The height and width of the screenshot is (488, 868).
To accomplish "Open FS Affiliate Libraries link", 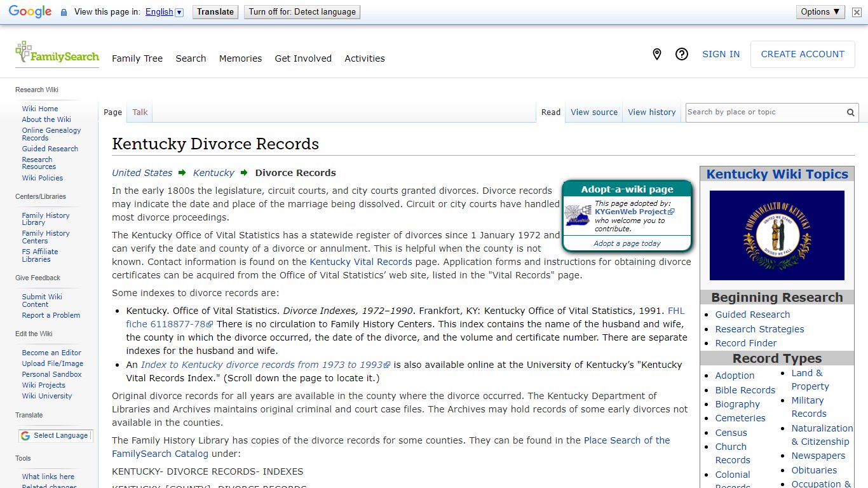I will [40, 255].
